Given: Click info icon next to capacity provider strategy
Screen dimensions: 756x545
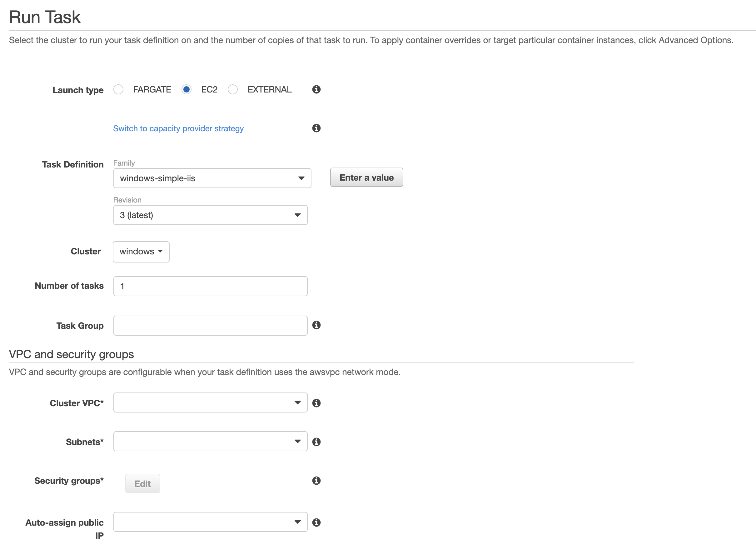Looking at the screenshot, I should [x=316, y=128].
